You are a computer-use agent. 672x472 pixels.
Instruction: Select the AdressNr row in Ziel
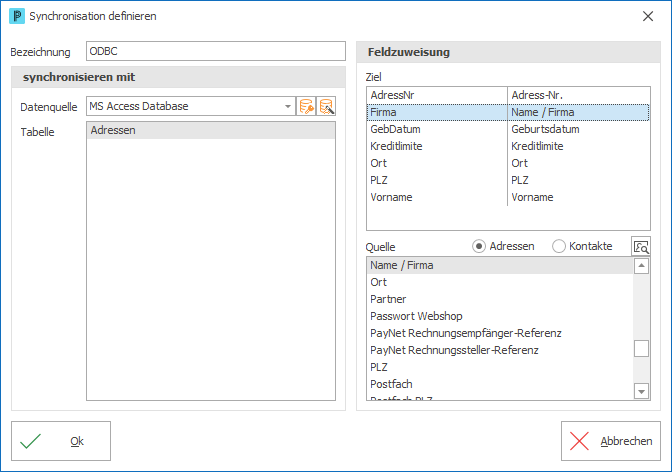coord(508,95)
